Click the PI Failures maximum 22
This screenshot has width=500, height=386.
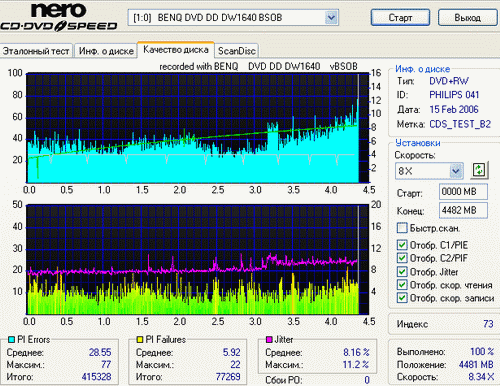click(x=235, y=365)
